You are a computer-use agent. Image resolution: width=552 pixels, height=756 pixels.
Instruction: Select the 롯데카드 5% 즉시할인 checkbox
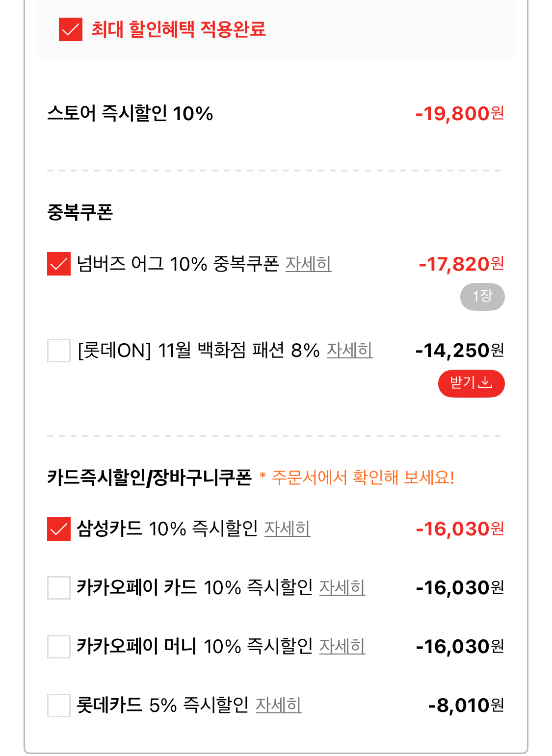(59, 706)
